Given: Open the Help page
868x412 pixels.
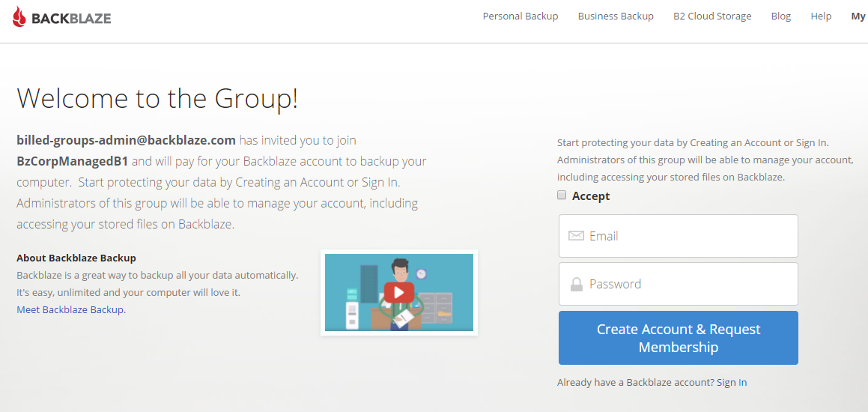Looking at the screenshot, I should pos(821,16).
